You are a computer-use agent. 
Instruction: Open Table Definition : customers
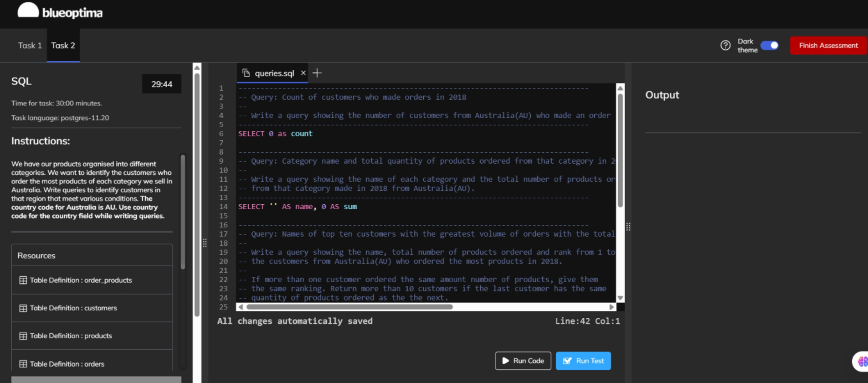click(x=92, y=308)
